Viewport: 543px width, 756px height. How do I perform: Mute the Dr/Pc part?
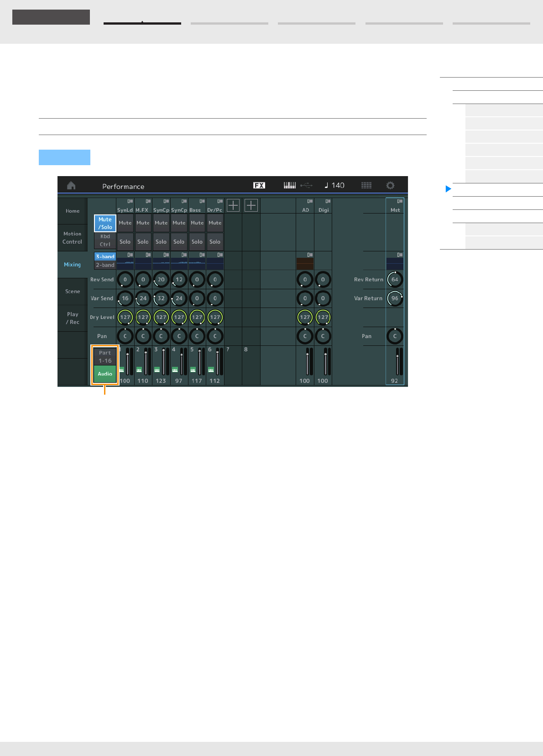[x=215, y=223]
